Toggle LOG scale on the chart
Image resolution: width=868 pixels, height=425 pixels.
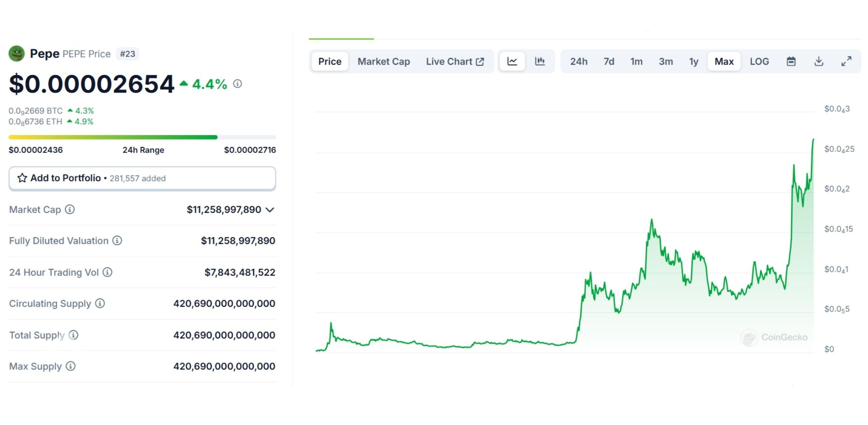pyautogui.click(x=759, y=61)
